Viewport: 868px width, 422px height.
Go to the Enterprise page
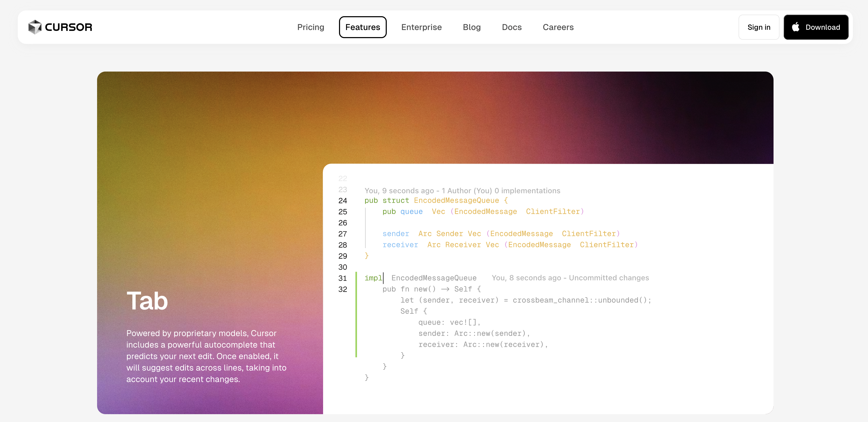click(x=421, y=27)
